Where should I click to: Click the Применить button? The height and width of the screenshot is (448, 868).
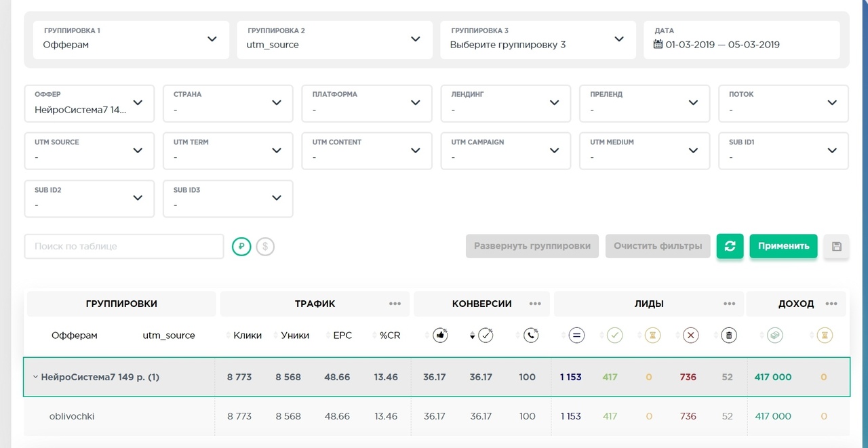tap(783, 246)
